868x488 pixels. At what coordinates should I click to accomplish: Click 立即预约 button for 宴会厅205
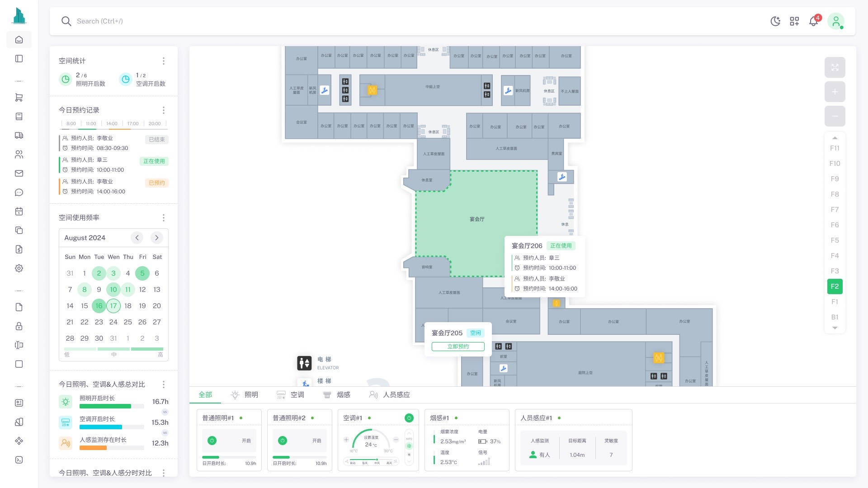point(458,347)
